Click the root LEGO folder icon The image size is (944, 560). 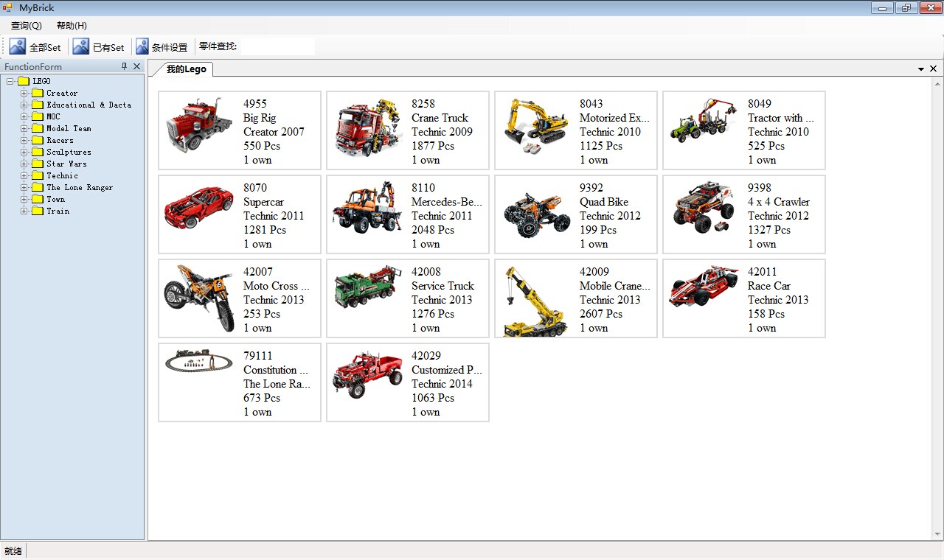tap(24, 81)
